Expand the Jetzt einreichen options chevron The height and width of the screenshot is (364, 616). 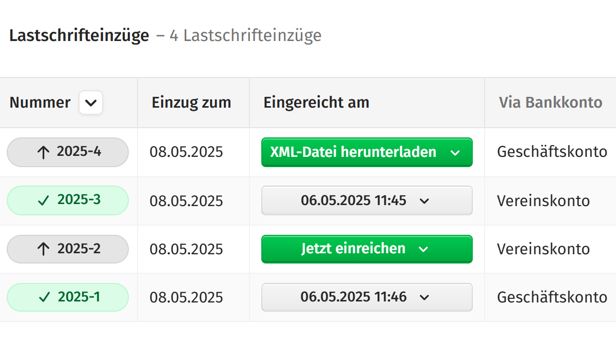click(423, 249)
